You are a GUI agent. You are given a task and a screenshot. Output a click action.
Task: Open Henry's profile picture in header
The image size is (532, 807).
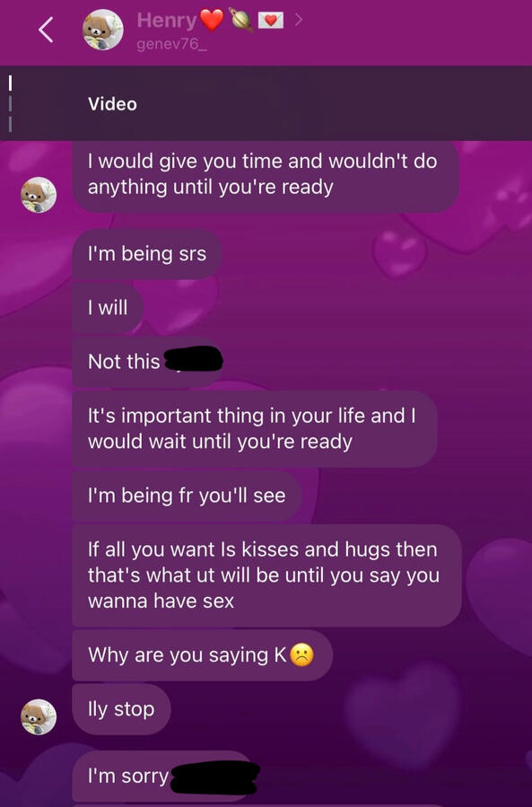tap(103, 30)
